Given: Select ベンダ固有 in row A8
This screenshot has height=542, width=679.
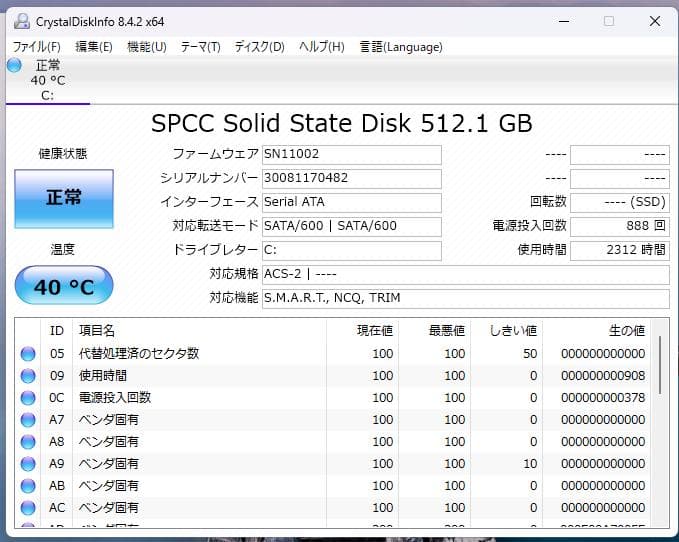Looking at the screenshot, I should click(109, 442).
